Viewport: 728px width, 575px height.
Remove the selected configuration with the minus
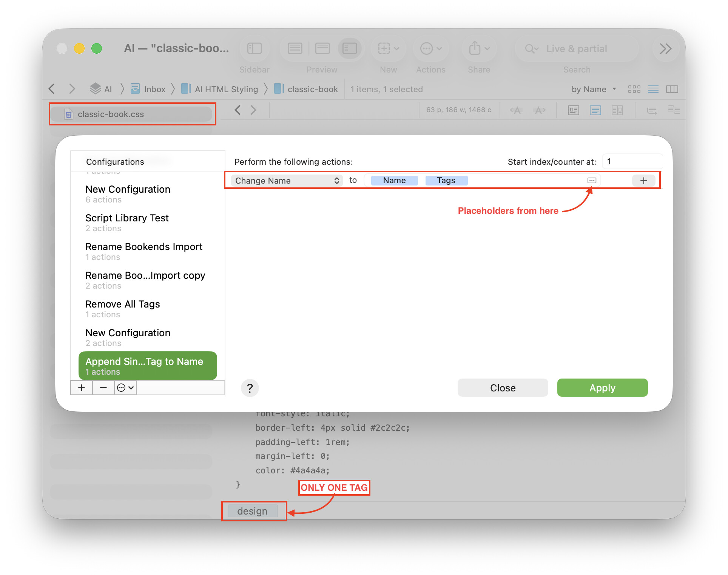tap(103, 388)
